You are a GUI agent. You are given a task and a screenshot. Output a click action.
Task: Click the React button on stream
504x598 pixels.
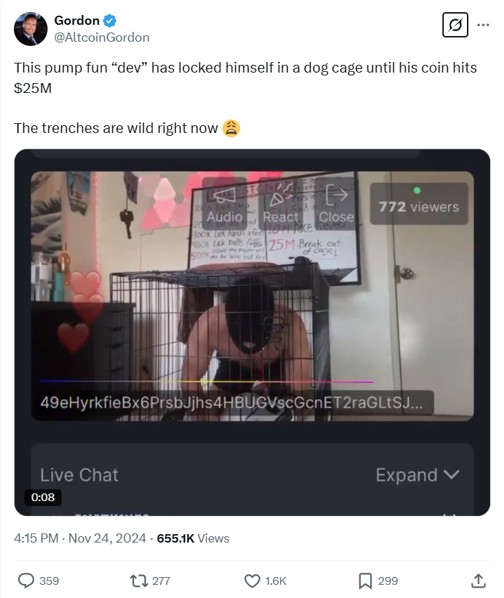(x=281, y=203)
